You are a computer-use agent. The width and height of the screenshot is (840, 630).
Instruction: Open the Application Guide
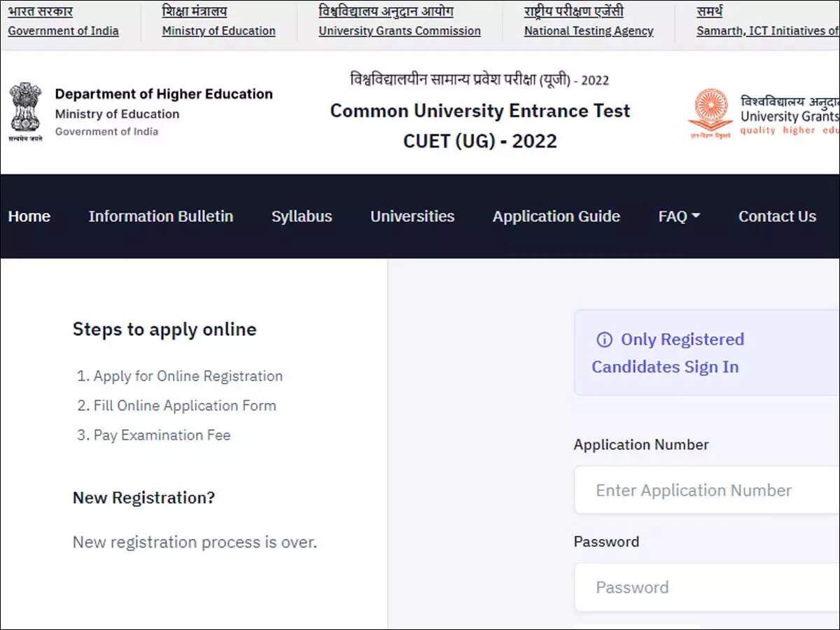tap(556, 216)
